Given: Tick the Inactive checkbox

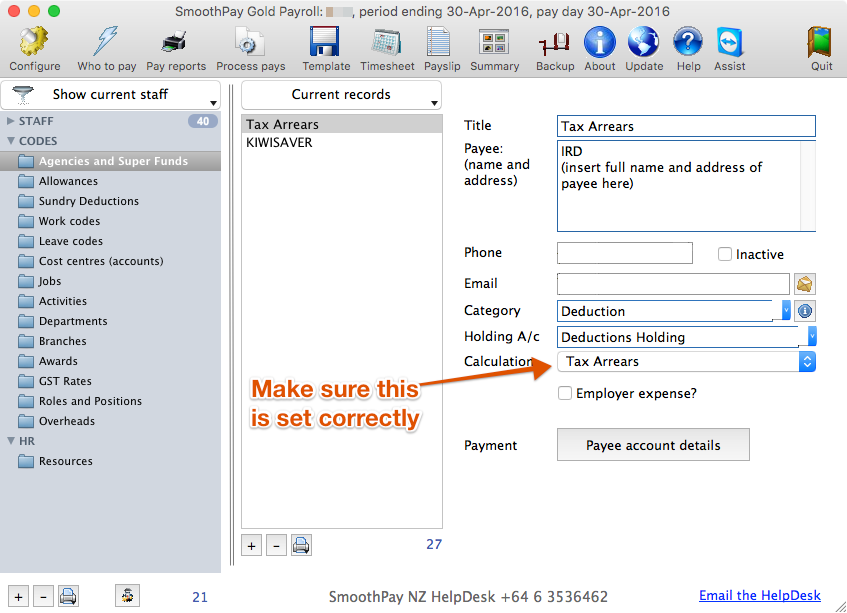Looking at the screenshot, I should click(724, 254).
